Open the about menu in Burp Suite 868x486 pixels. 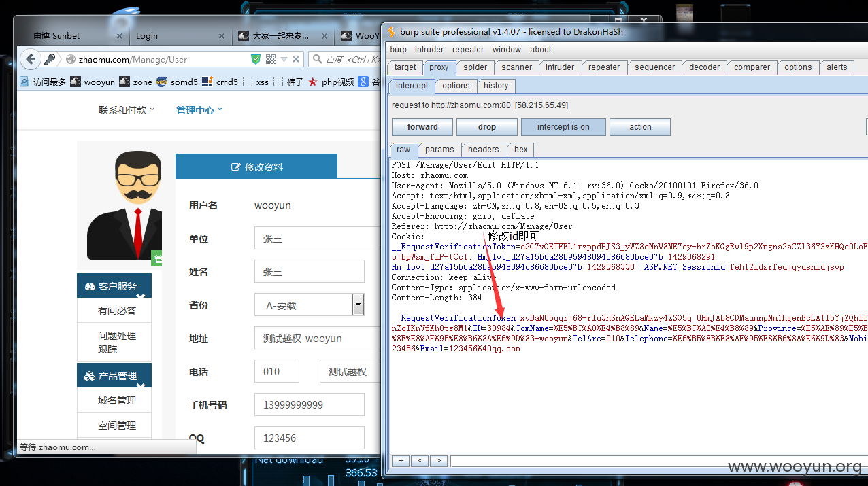[541, 50]
